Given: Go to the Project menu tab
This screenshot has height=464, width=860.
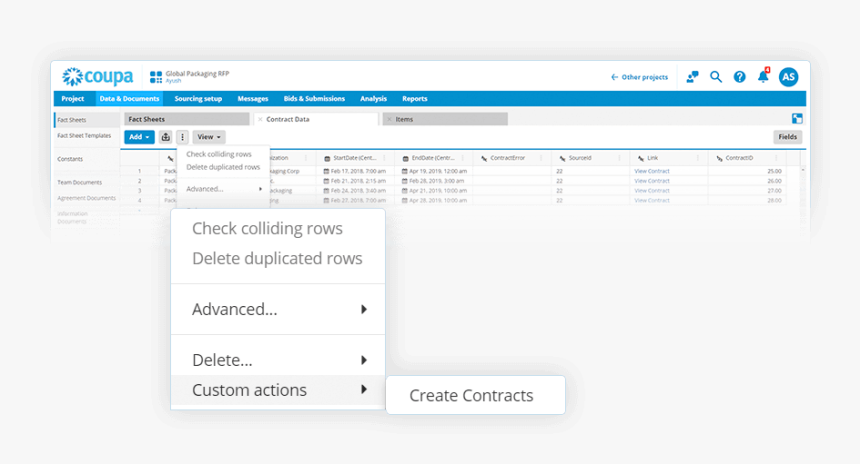Looking at the screenshot, I should (73, 99).
